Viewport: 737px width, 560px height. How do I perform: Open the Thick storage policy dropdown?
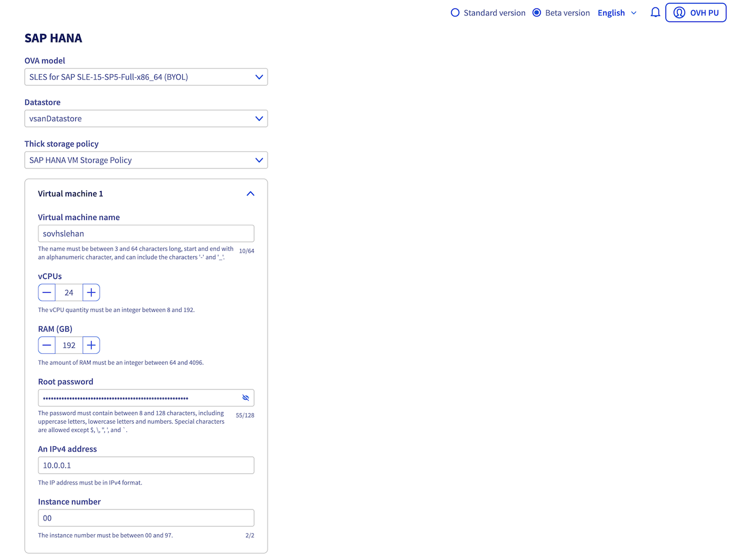point(146,160)
